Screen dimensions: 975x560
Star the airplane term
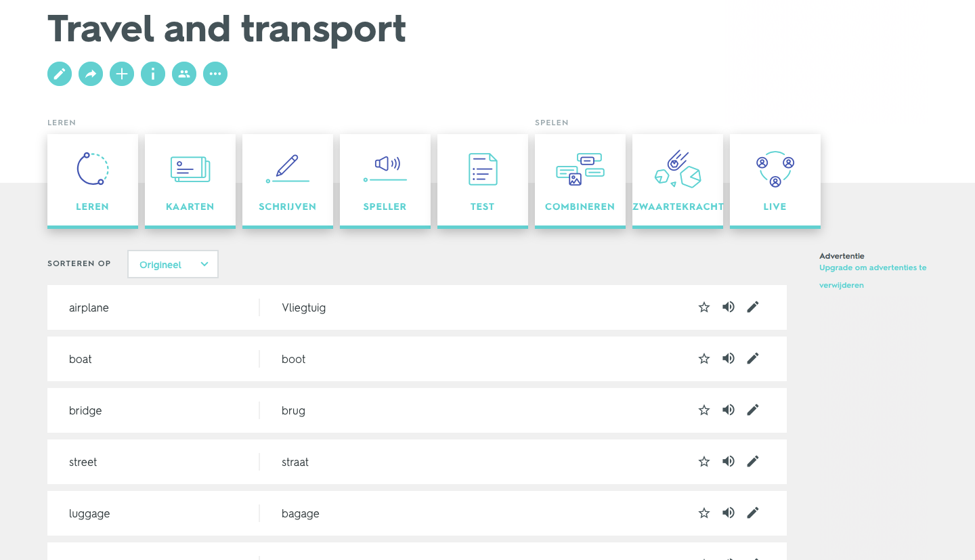click(x=704, y=307)
